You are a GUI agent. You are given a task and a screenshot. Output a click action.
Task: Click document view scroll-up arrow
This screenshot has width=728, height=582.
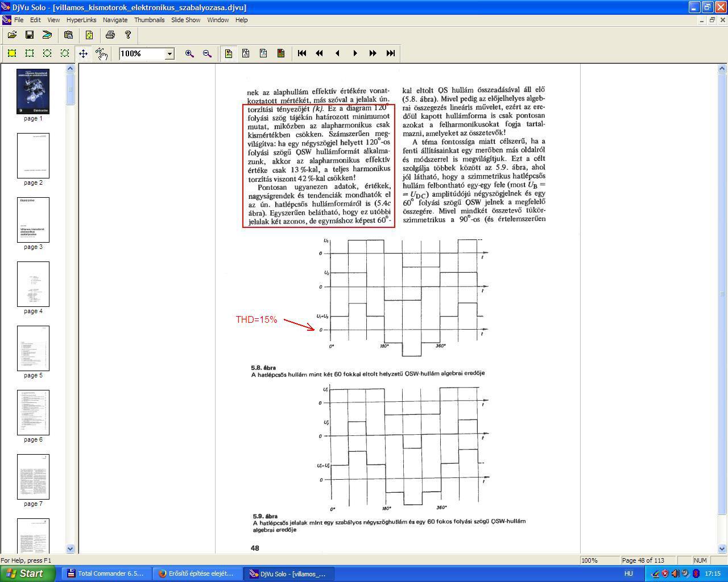click(723, 69)
